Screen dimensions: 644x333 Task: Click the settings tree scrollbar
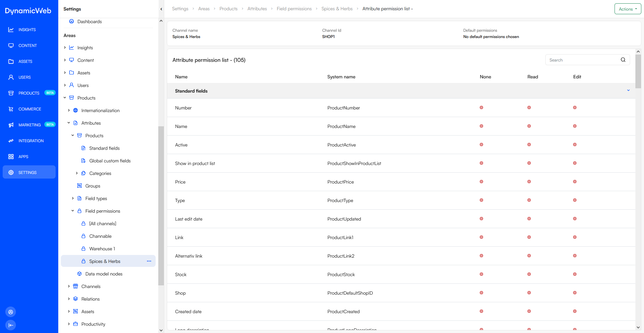(161, 206)
